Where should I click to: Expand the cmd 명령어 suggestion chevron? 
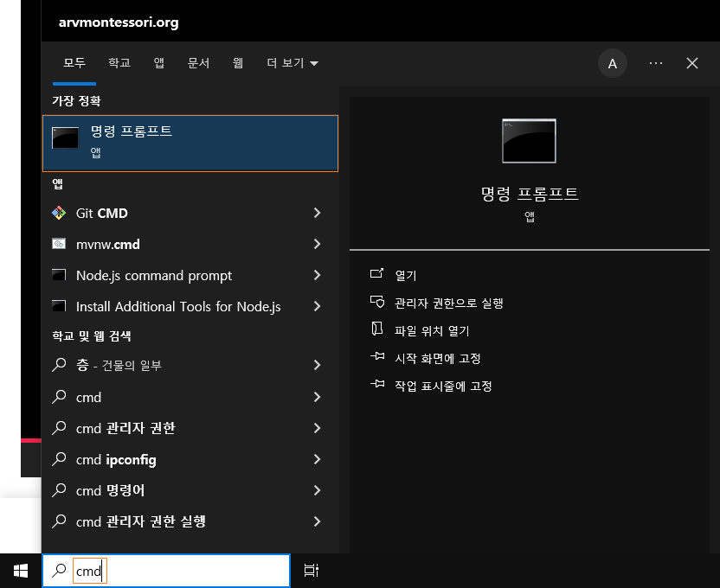[x=317, y=491]
